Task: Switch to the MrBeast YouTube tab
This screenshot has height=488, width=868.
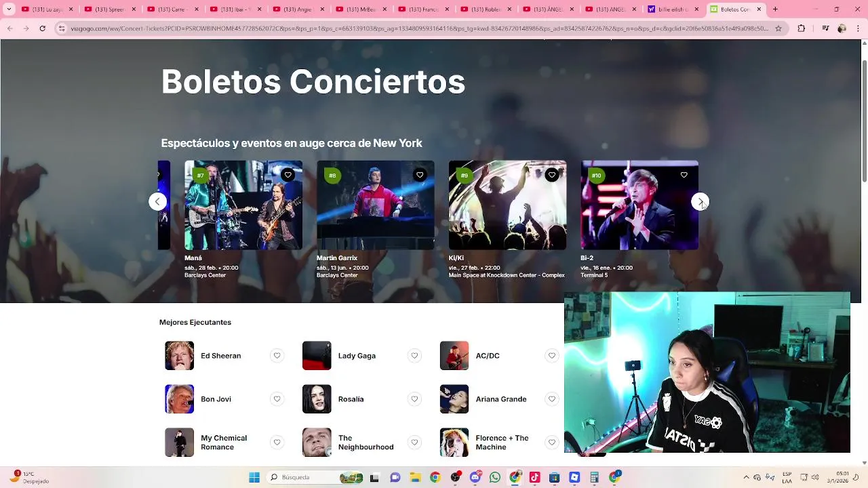Action: point(360,9)
